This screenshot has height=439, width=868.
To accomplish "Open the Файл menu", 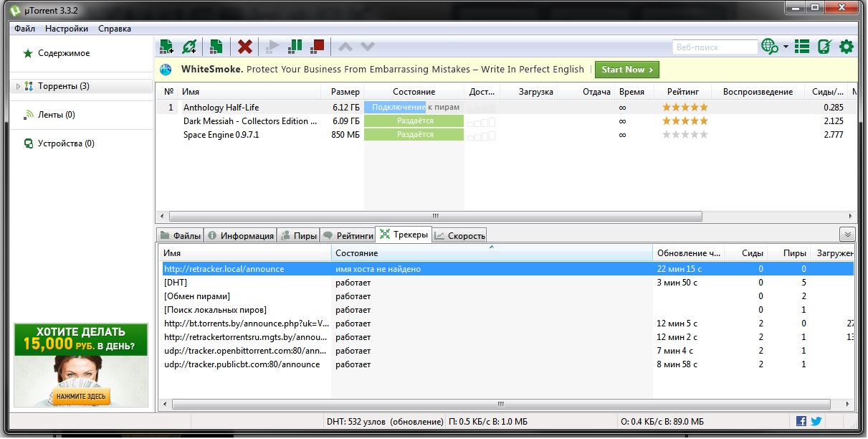I will point(24,29).
